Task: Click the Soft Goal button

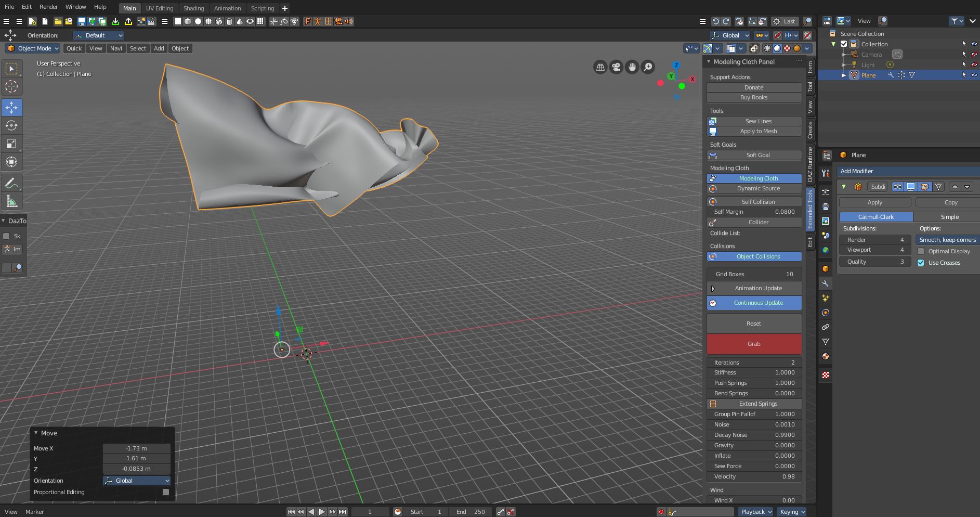Action: tap(754, 155)
